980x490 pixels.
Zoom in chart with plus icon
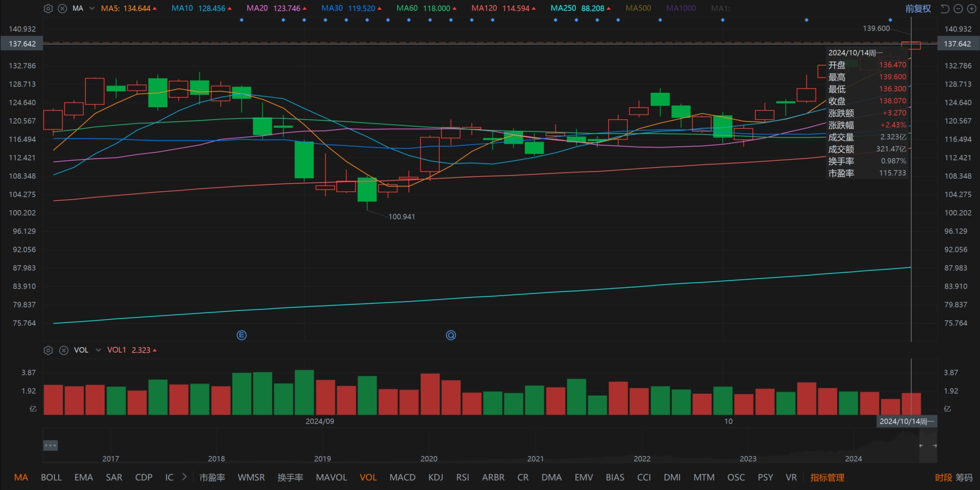[x=972, y=8]
